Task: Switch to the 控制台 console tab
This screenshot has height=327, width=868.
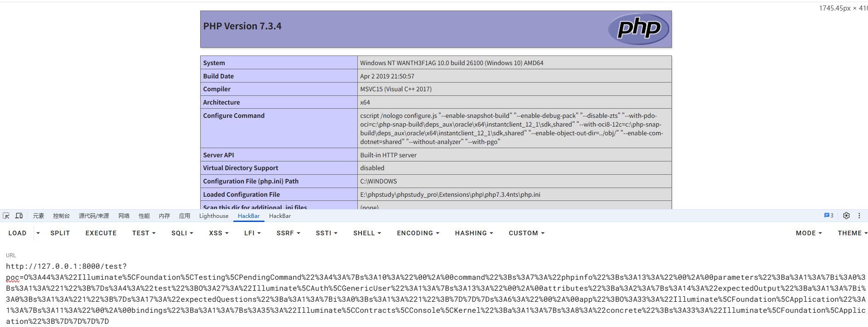Action: (x=61, y=216)
